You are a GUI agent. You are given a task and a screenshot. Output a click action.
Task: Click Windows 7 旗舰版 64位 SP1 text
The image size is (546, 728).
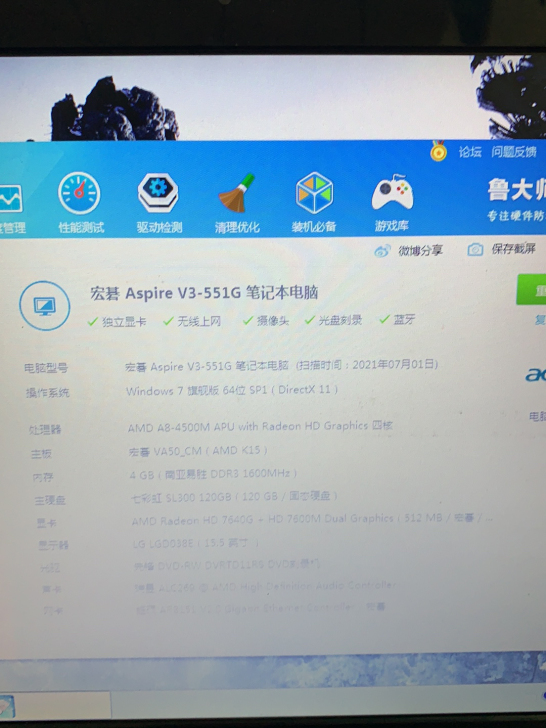[x=232, y=390]
